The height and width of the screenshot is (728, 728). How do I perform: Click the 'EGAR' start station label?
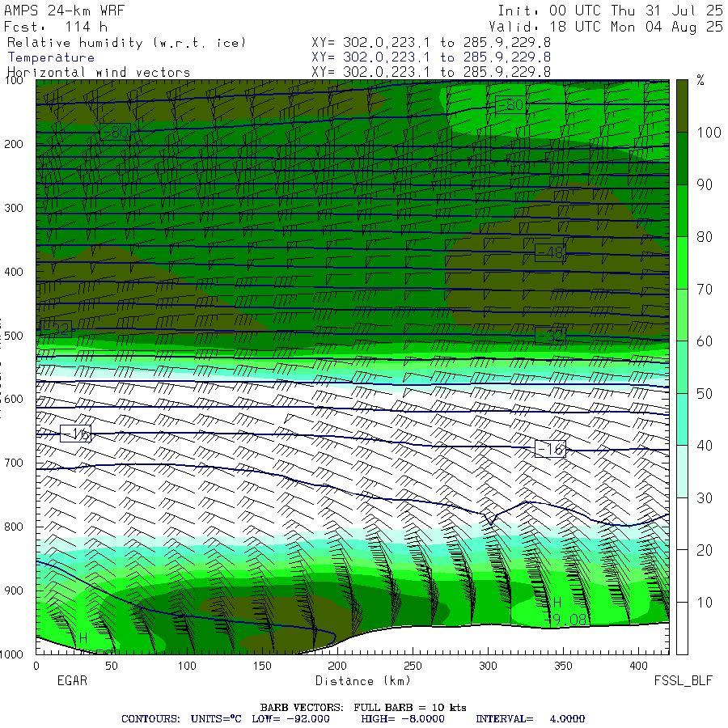tap(72, 680)
